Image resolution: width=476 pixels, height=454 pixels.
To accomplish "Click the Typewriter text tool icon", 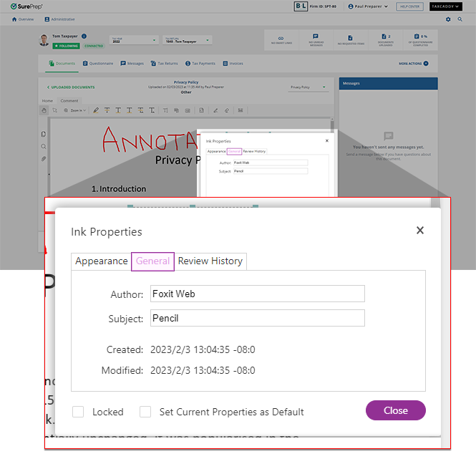I will 165,110.
